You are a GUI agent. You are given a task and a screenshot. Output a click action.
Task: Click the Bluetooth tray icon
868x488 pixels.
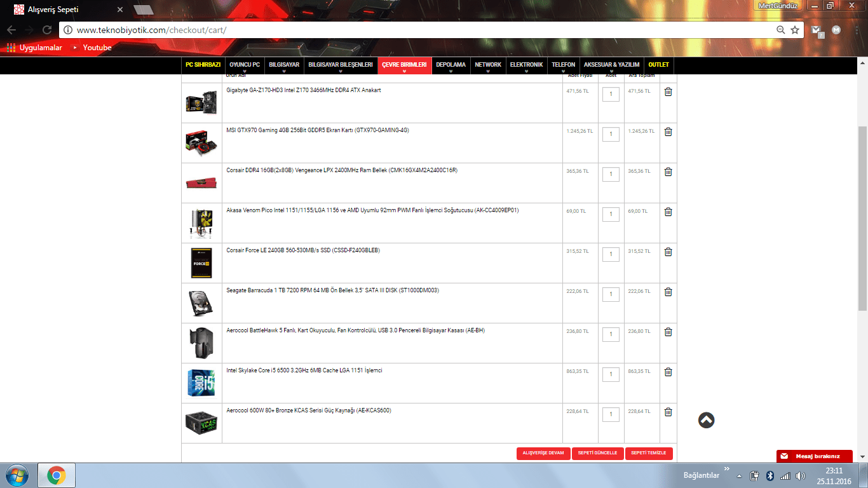(770, 475)
